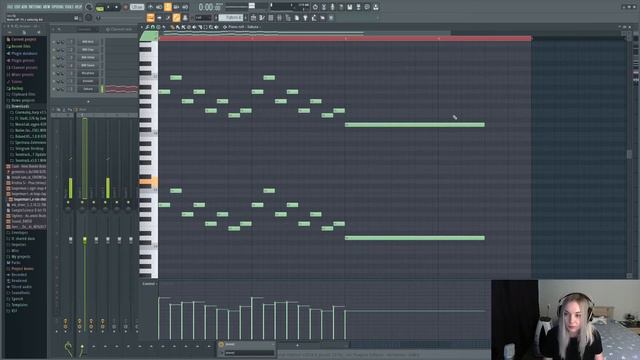
Task: Mute the 808 Kick channel
Action: point(54,42)
